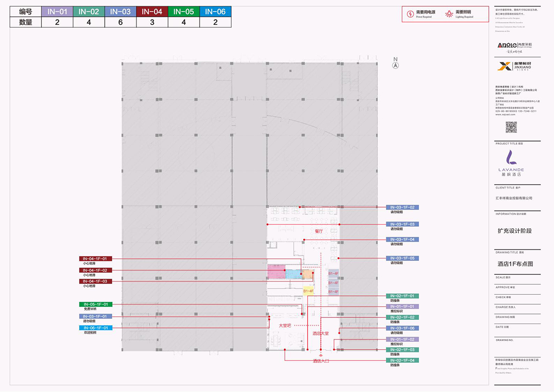Click the QR code in the sidebar
554x392 pixels.
pos(511,127)
